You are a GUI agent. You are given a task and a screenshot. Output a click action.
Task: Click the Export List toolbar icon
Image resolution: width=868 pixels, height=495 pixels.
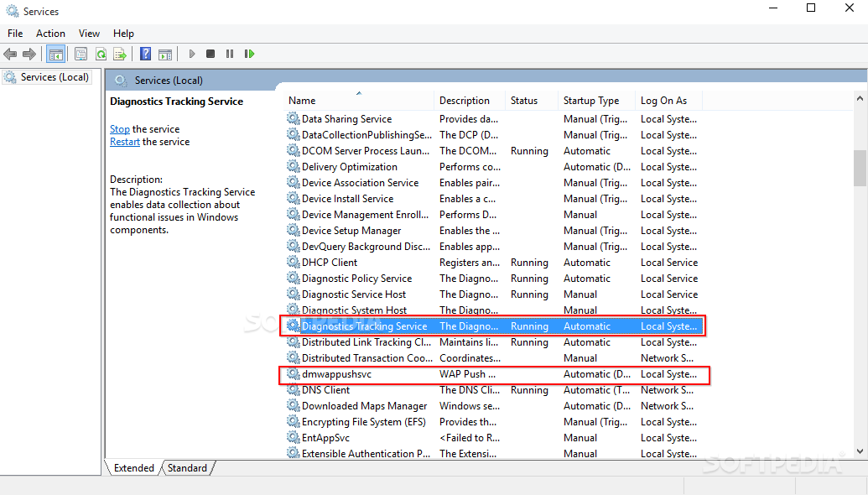click(120, 54)
